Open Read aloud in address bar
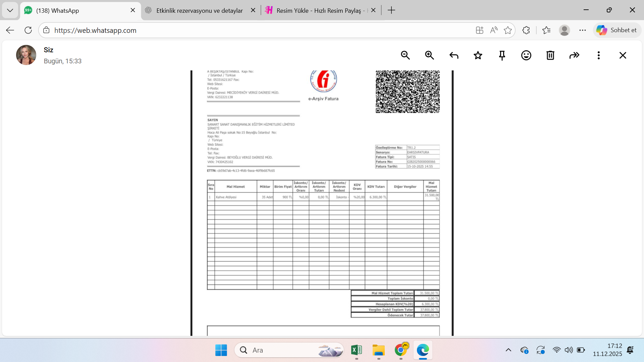 pyautogui.click(x=494, y=30)
